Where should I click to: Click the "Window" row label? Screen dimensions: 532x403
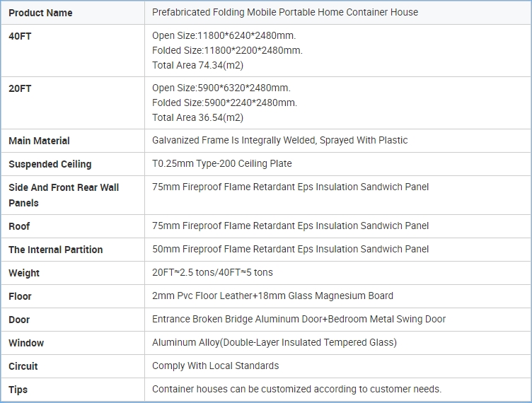pyautogui.click(x=26, y=343)
